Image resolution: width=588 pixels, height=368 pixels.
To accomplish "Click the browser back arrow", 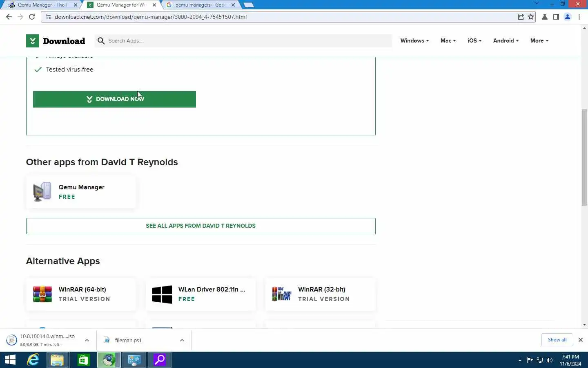I will click(x=9, y=17).
